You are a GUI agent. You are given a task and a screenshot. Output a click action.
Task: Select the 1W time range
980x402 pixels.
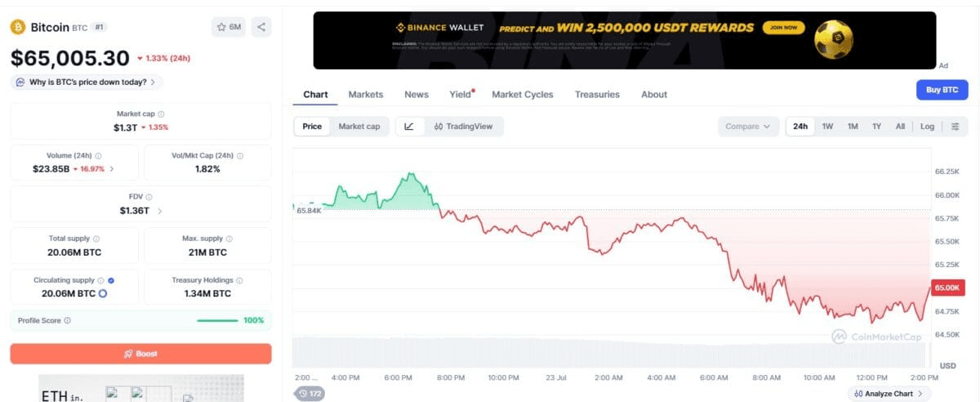(827, 127)
